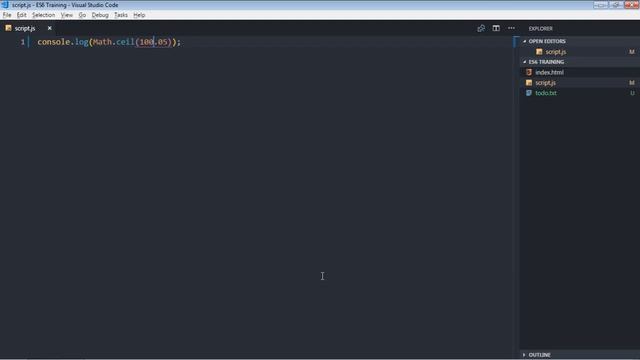Click the index.html file icon
Viewport: 640px width, 360px height.
(529, 72)
